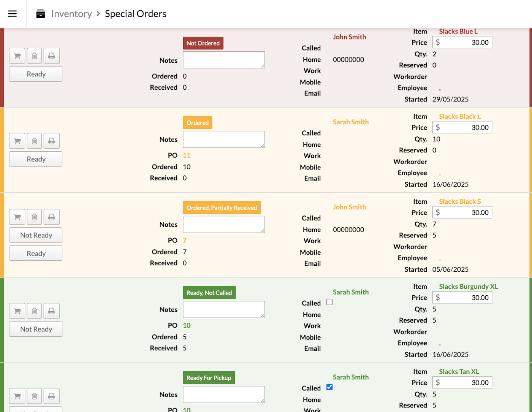Select the Special Orders breadcrumb title

tap(136, 14)
